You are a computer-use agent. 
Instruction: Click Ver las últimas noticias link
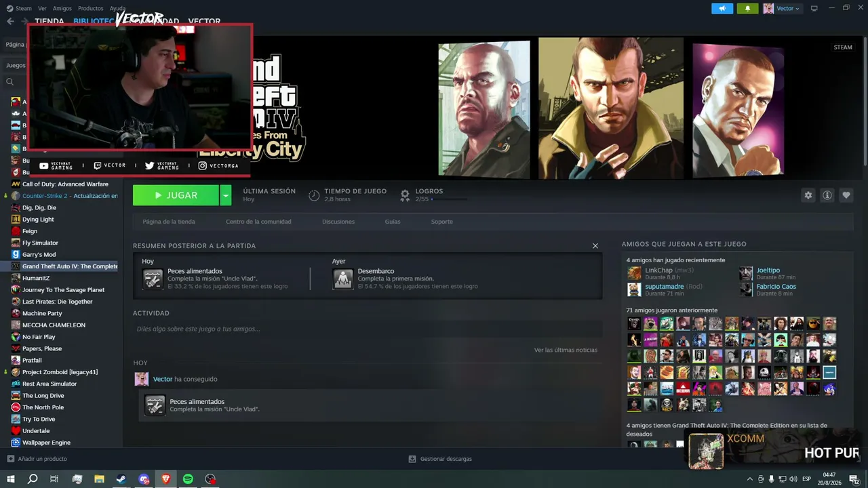point(566,350)
